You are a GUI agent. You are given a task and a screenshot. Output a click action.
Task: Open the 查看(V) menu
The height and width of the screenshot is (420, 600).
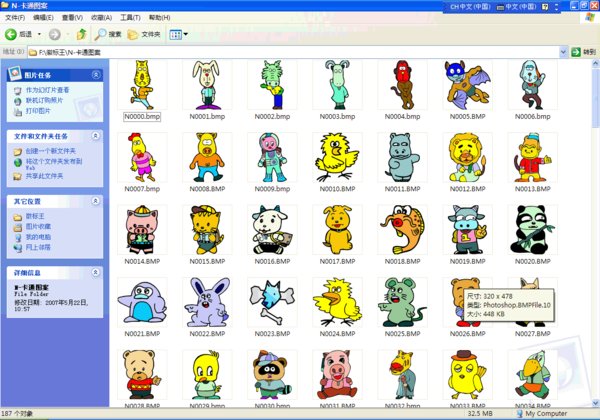[x=71, y=18]
